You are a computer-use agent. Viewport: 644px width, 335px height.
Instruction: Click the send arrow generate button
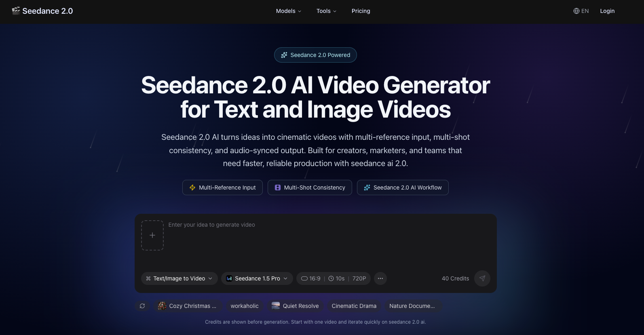point(482,278)
